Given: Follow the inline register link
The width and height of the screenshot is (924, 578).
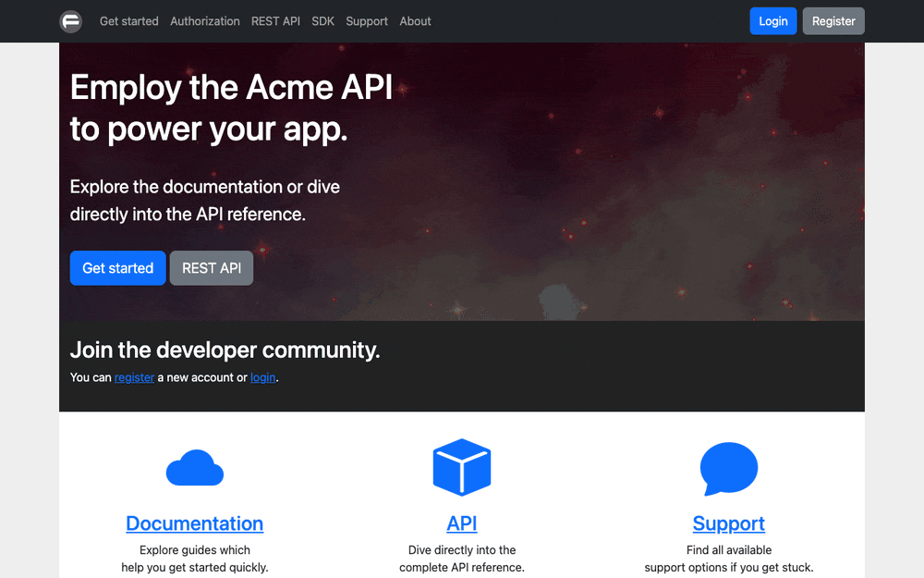Looking at the screenshot, I should coord(134,377).
